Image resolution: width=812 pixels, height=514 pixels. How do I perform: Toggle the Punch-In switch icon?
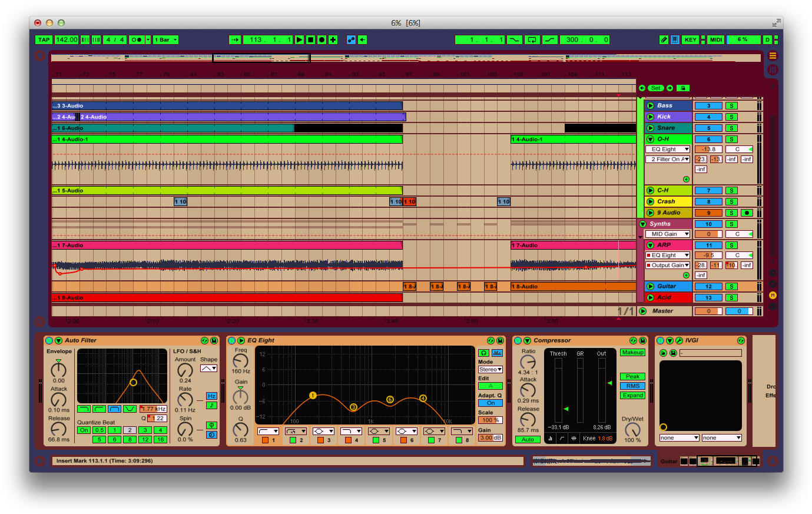(x=514, y=40)
